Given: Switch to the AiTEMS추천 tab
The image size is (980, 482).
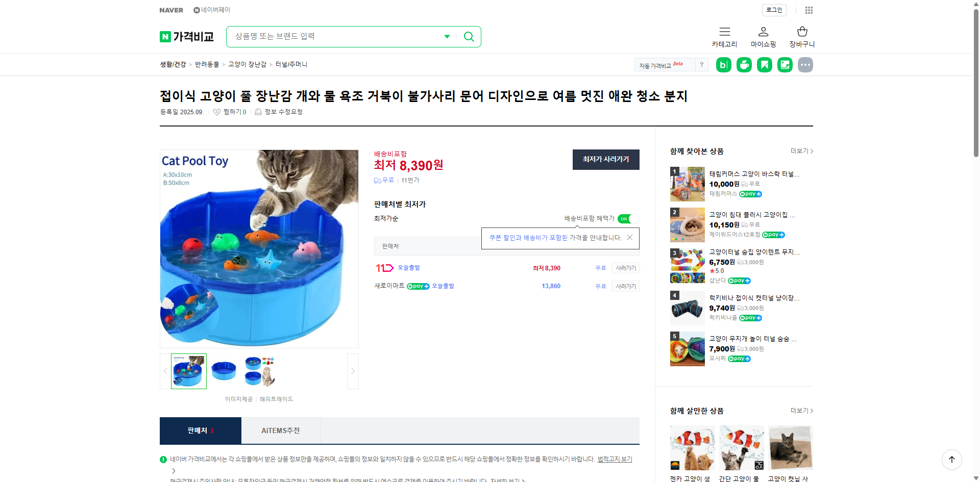Looking at the screenshot, I should [x=281, y=430].
